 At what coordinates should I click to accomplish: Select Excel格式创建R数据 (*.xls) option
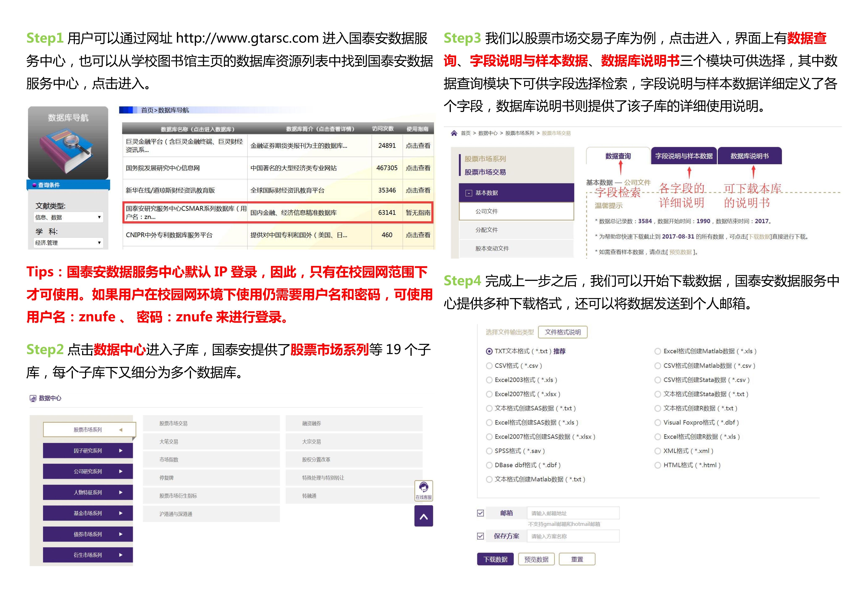[x=657, y=437]
